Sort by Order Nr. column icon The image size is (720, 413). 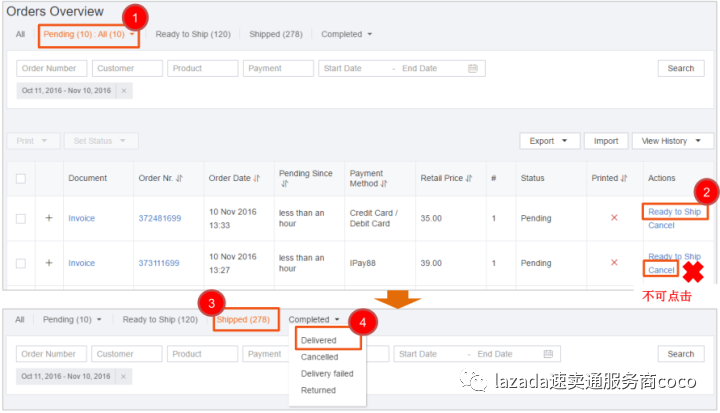pyautogui.click(x=179, y=178)
